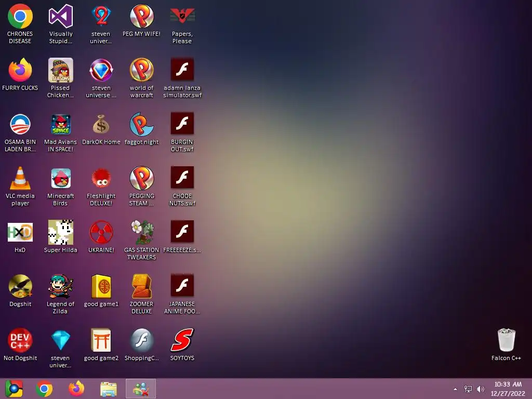This screenshot has height=399, width=532.
Task: Launch the Visually Stupid shortcut
Action: [x=61, y=24]
